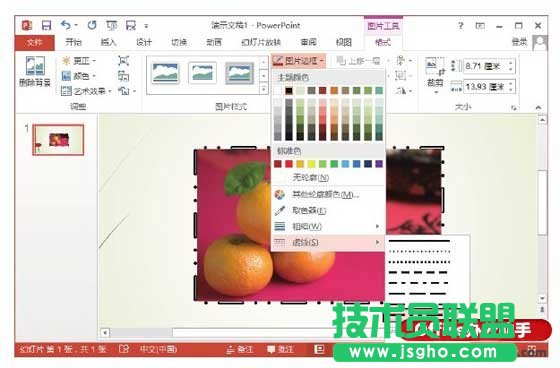Viewport: 560px width, 368px height.
Task: Pick the black theme color swatch
Action: pyautogui.click(x=289, y=90)
